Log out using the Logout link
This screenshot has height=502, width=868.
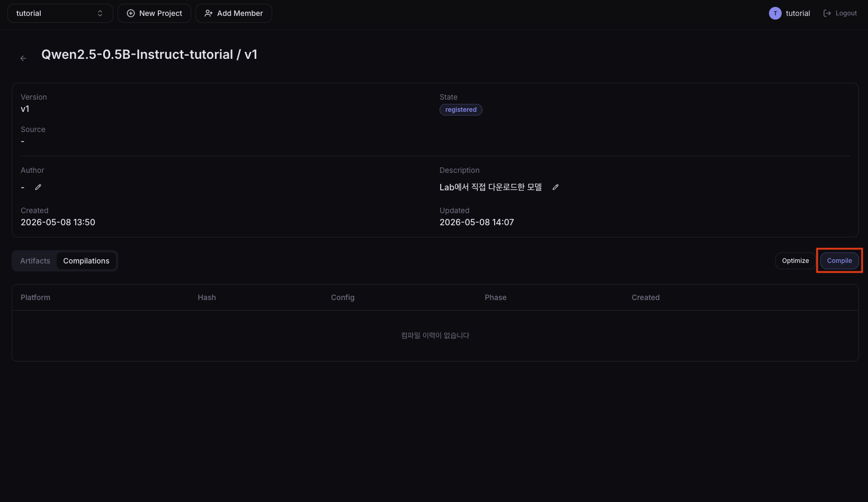click(840, 13)
